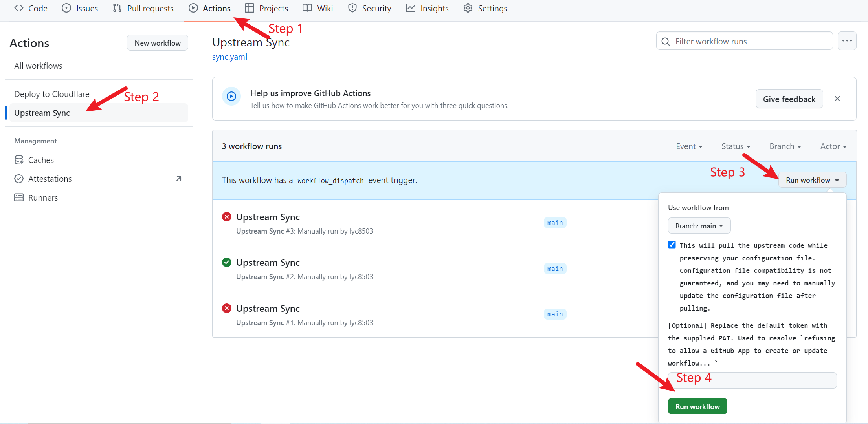The height and width of the screenshot is (424, 868).
Task: Click Upstream Sync page title
Action: [251, 42]
